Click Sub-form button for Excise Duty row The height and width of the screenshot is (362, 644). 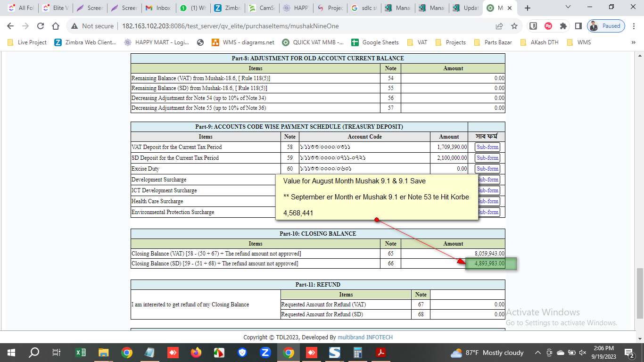click(x=487, y=169)
